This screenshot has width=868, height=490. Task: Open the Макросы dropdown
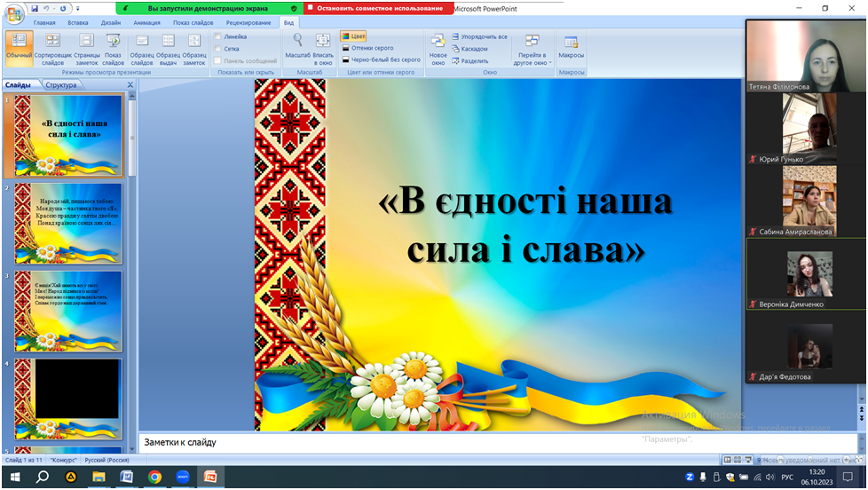click(x=571, y=46)
